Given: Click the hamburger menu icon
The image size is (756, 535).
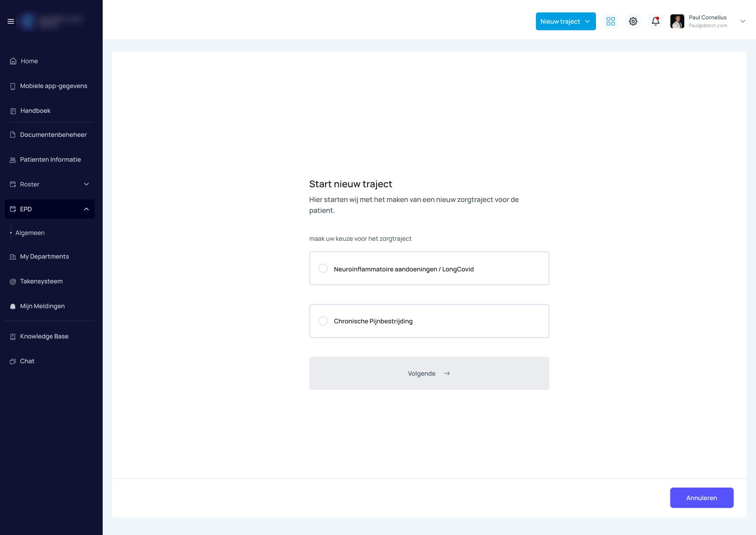Looking at the screenshot, I should (11, 21).
